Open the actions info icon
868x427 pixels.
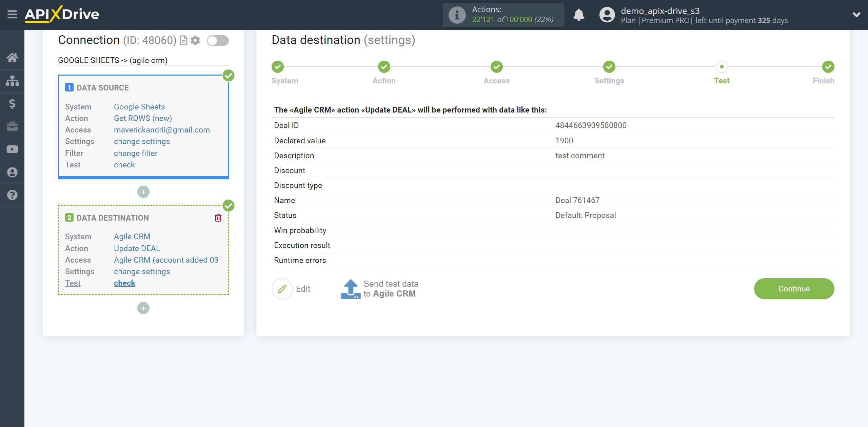click(457, 15)
